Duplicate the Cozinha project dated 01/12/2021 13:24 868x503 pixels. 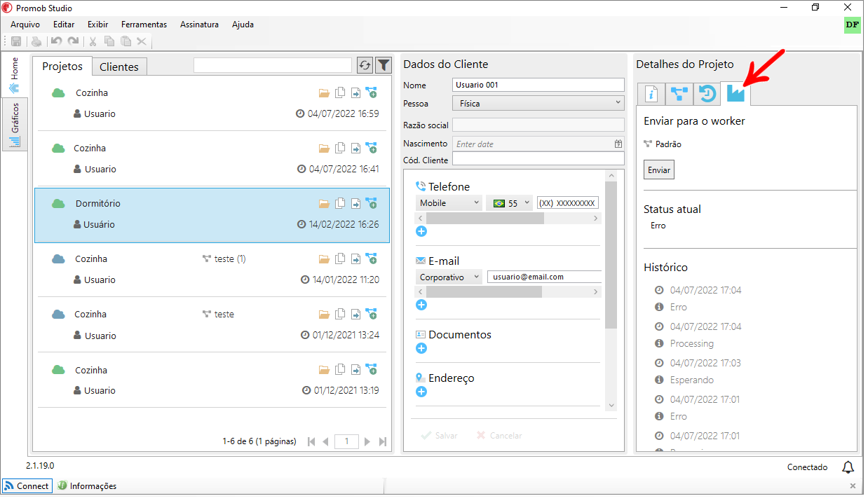340,314
